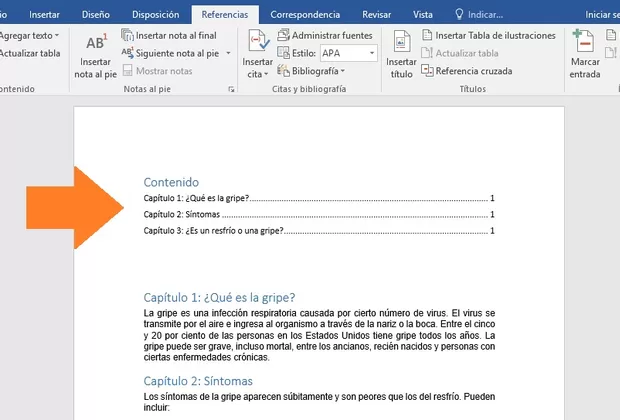Screen dimensions: 620x420
Task: Click the Estilo icon in citations group
Action: tap(283, 53)
